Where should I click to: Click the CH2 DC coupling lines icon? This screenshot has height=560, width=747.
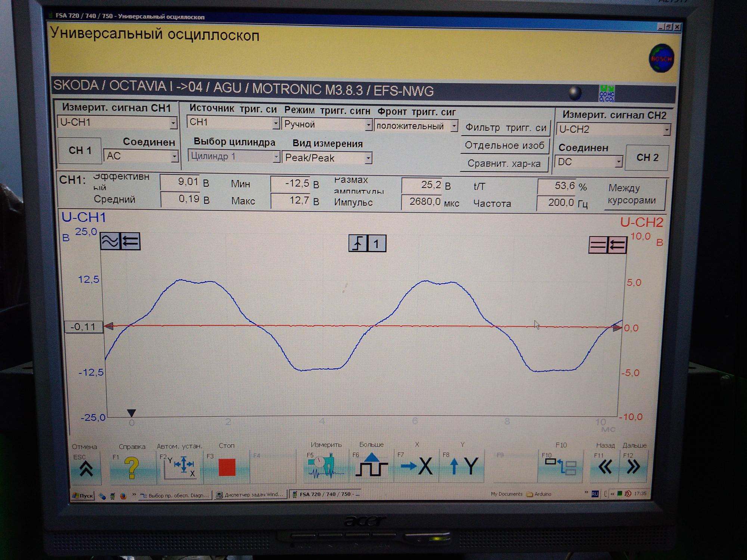598,245
